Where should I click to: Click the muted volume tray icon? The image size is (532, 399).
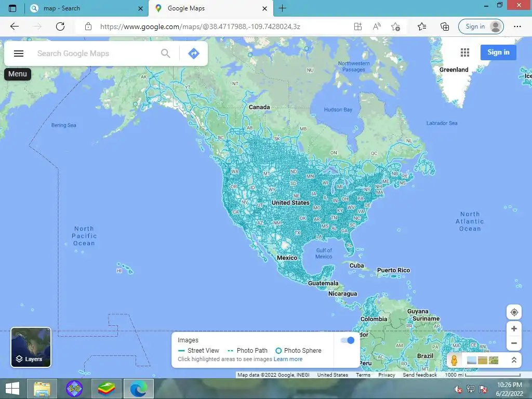(458, 389)
